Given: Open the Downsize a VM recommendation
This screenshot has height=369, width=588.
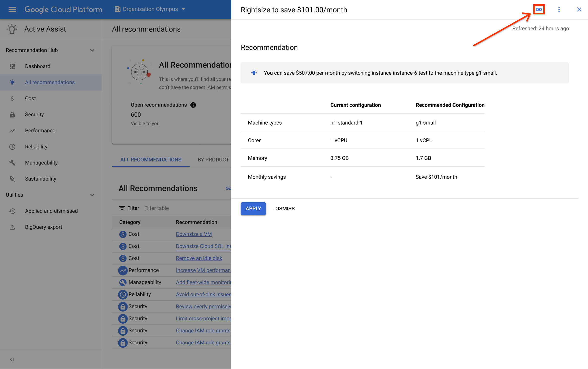Looking at the screenshot, I should click(x=193, y=234).
